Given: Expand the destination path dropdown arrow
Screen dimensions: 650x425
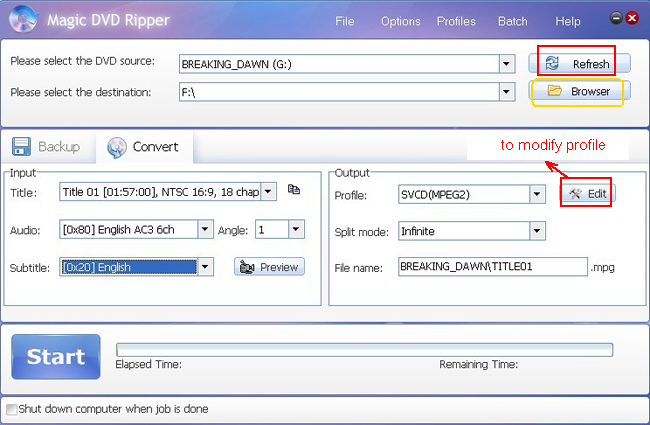Looking at the screenshot, I should point(507,92).
